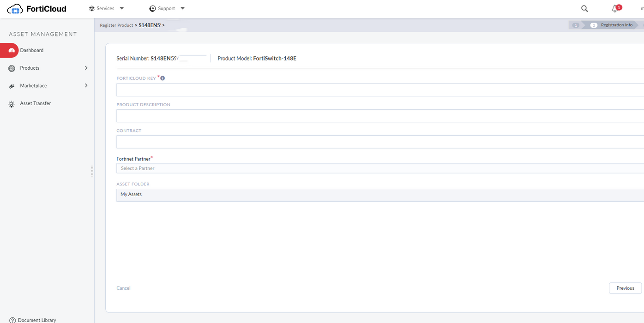Click the Product Model FortiSwitch-148E text
Screen dimensions: 644x323
coord(257,59)
